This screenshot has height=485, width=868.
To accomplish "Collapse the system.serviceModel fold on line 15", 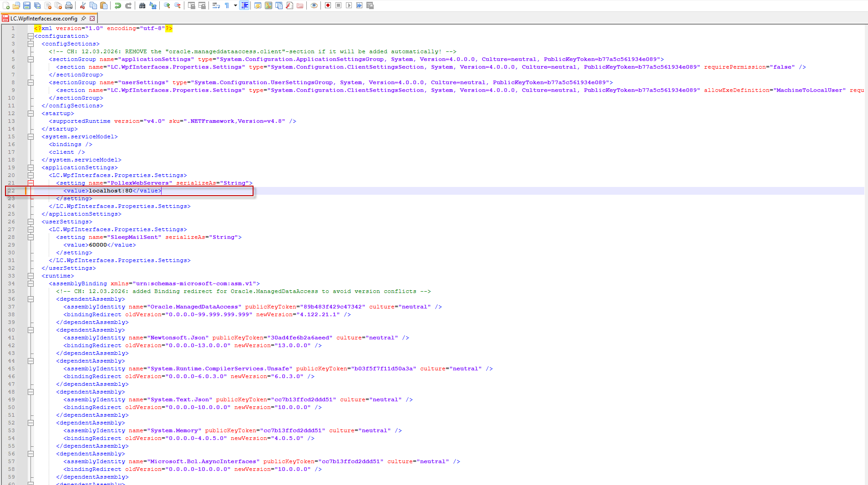I will click(30, 136).
